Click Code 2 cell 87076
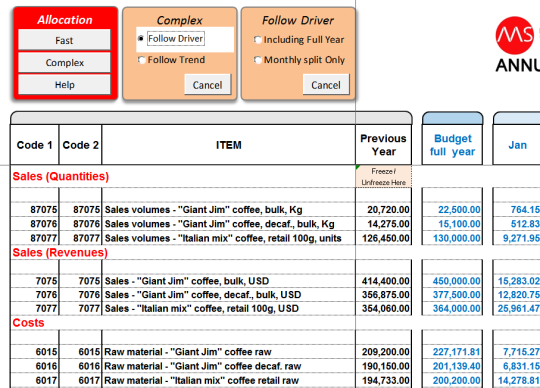Screen dimensions: 540x388 (x=80, y=224)
